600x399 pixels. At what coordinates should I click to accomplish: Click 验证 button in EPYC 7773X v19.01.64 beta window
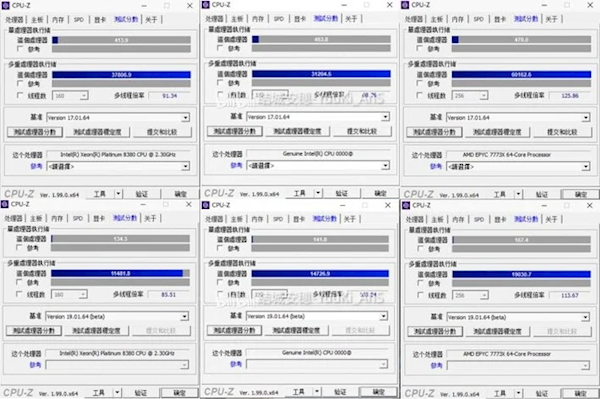tap(541, 394)
